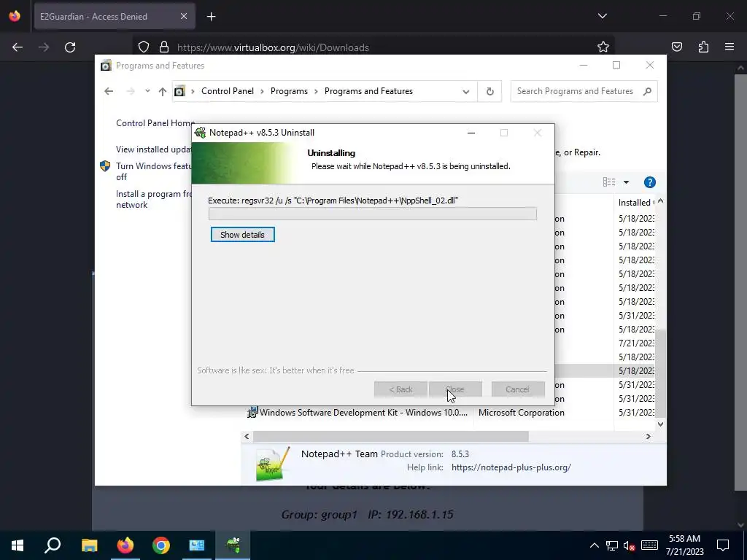The image size is (747, 560).
Task: Open a new Firefox tab
Action: 212,17
